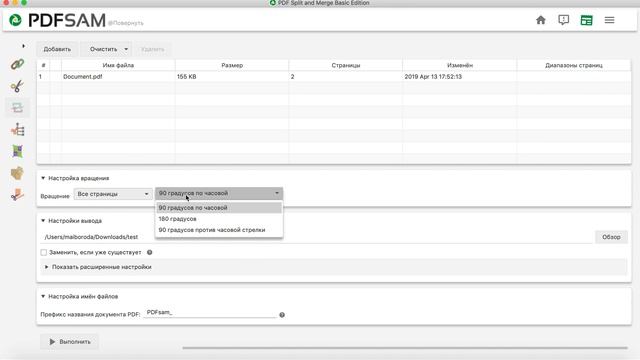This screenshot has height=360, width=640.
Task: Open Split by size tool icon
Action: (x=17, y=195)
